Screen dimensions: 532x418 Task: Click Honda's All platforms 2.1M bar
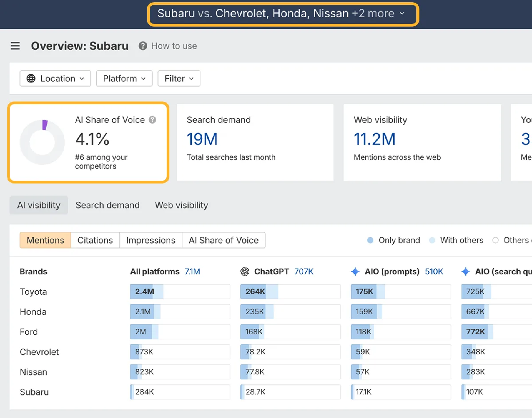click(180, 312)
